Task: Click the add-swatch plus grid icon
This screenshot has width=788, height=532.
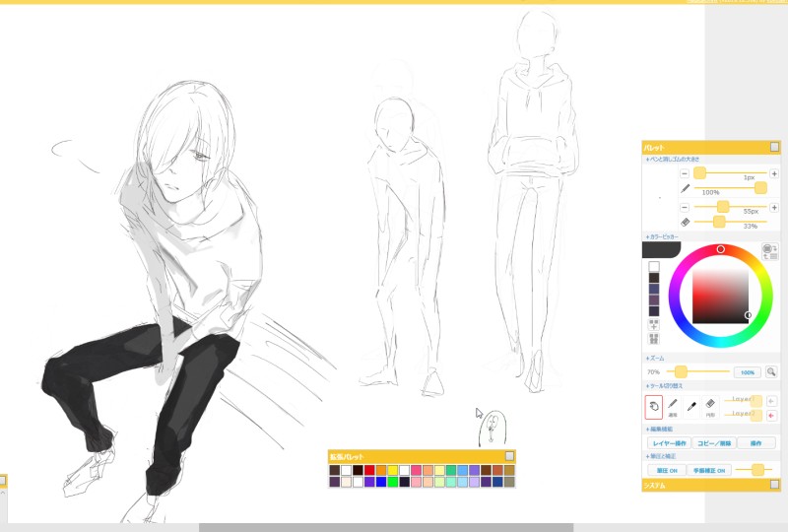Action: point(653,325)
